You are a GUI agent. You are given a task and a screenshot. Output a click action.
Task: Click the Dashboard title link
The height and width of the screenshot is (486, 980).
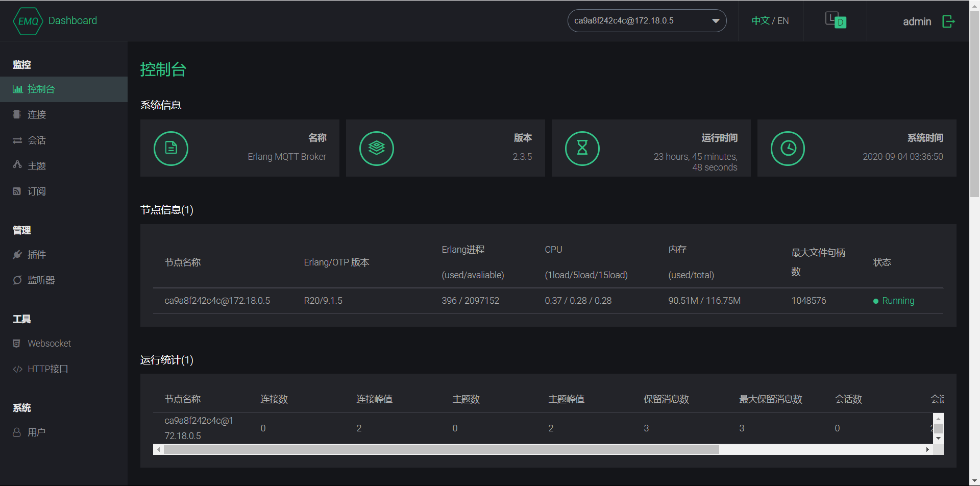coord(72,20)
